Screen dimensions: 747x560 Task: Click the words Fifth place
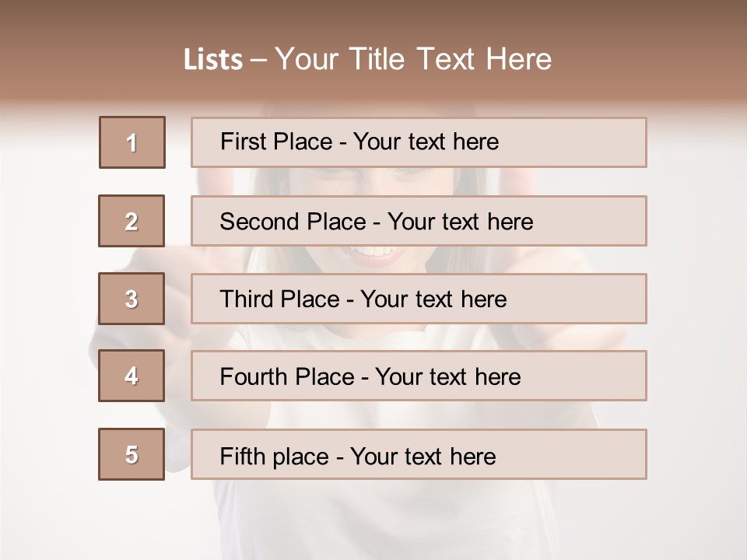coord(275,457)
